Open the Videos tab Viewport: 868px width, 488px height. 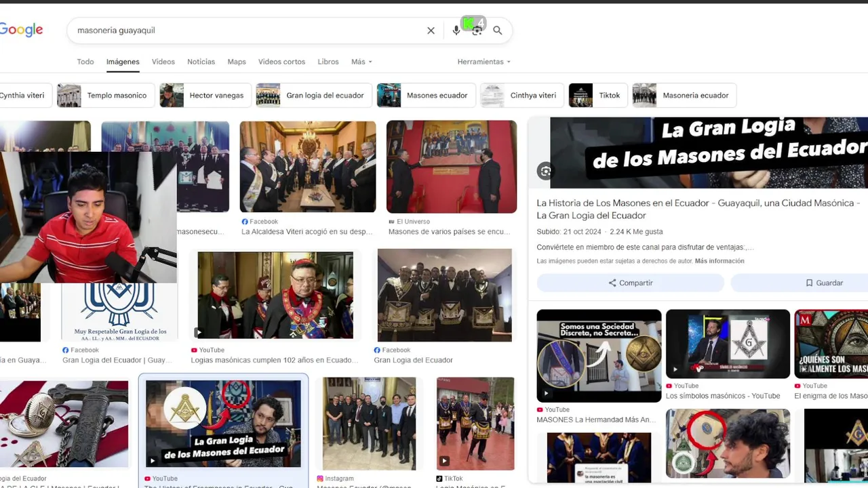(x=163, y=62)
